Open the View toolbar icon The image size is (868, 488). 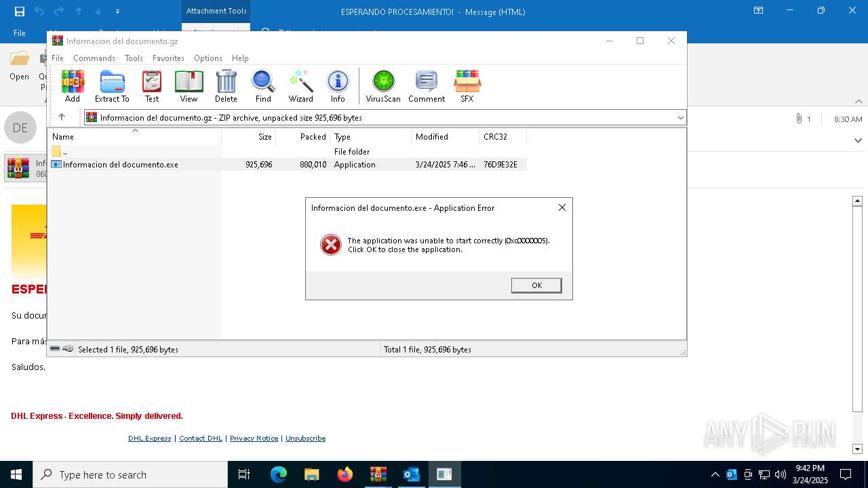pyautogui.click(x=189, y=86)
